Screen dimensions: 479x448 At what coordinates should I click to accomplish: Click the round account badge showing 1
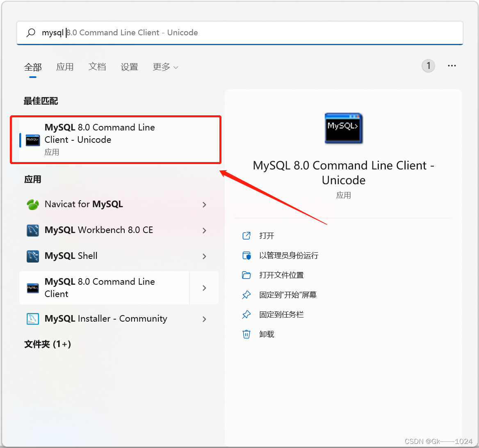428,66
